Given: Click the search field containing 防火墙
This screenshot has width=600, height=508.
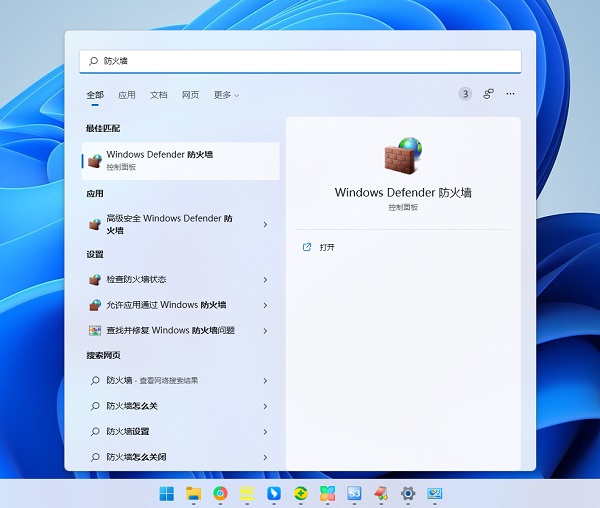Looking at the screenshot, I should 300,61.
